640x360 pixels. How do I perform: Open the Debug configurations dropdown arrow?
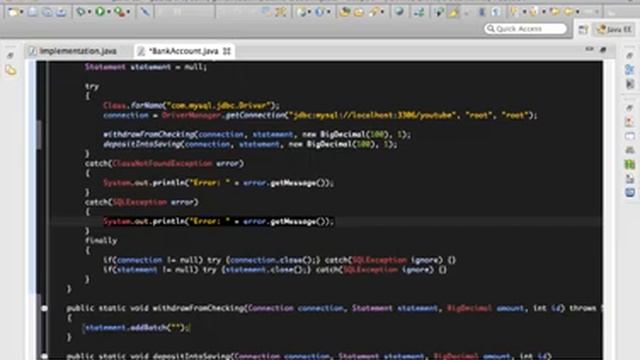click(x=89, y=12)
